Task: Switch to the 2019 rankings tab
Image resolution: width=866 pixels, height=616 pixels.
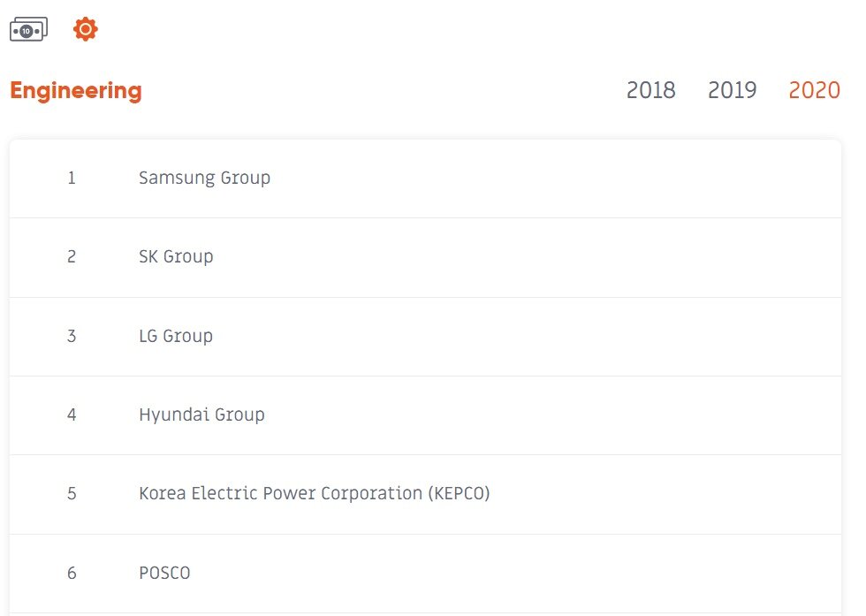Action: coord(732,90)
